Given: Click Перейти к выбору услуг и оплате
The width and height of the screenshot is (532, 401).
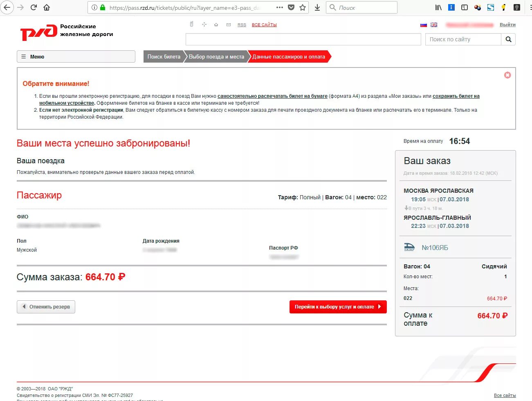Looking at the screenshot, I should pos(338,307).
